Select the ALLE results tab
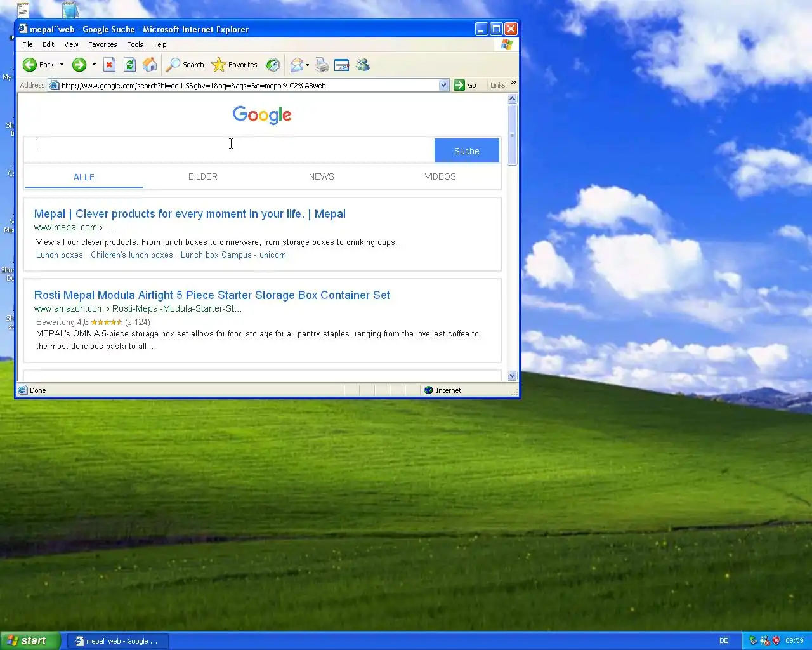812x650 pixels. 84,177
